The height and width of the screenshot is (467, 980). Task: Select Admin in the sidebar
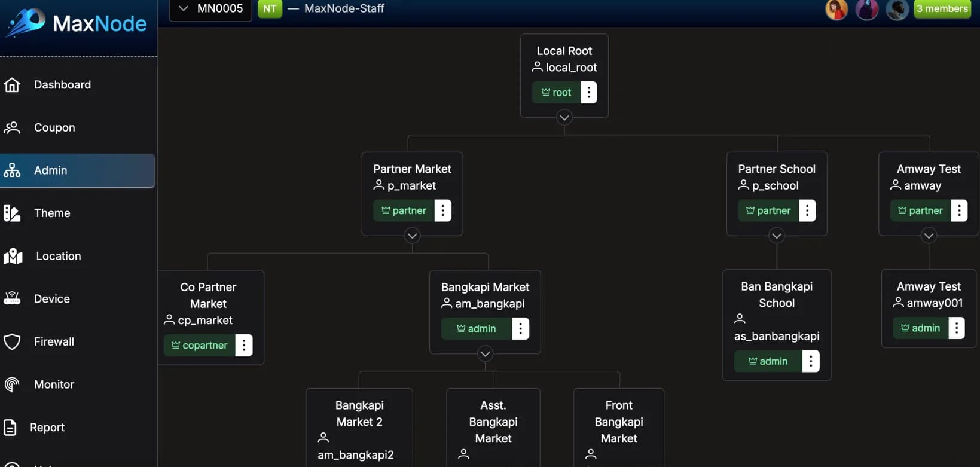coord(78,170)
